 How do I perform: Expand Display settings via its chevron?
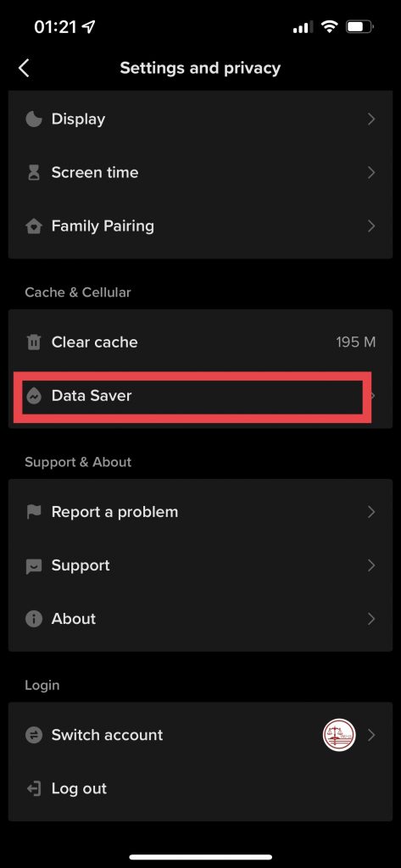click(371, 119)
